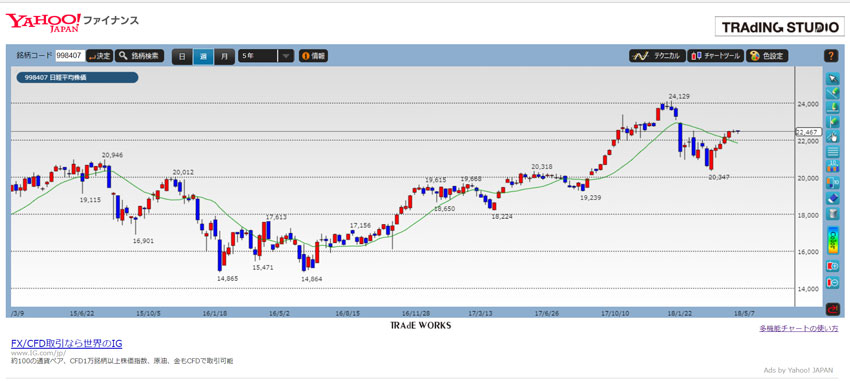Open the 色設定 color settings menu
850x381 pixels.
pos(767,55)
